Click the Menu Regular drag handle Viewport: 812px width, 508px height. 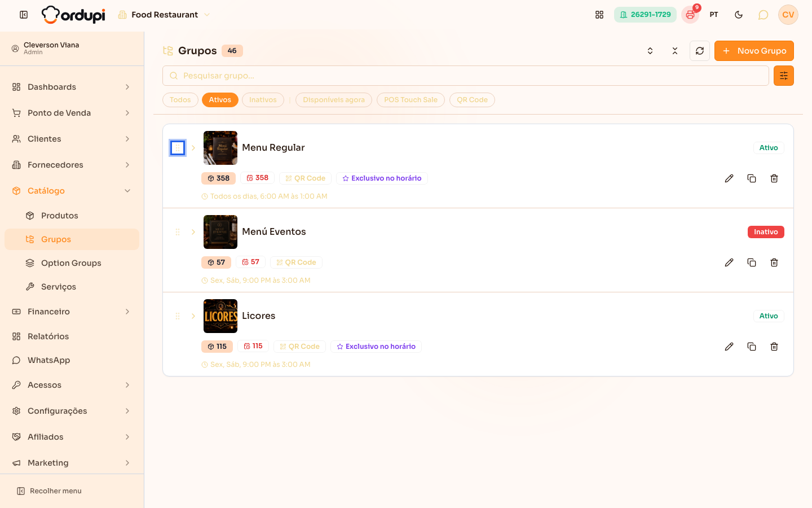[x=178, y=148]
